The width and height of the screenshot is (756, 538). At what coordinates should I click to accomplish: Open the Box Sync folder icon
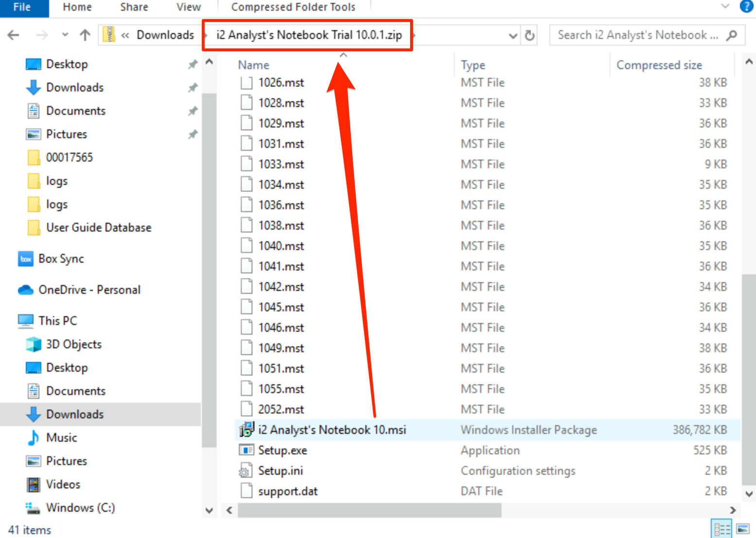25,259
